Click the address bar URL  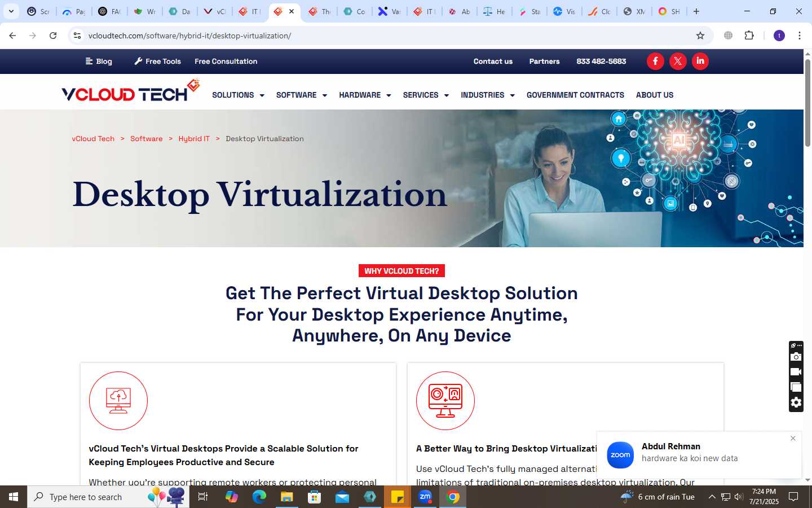[x=189, y=36]
